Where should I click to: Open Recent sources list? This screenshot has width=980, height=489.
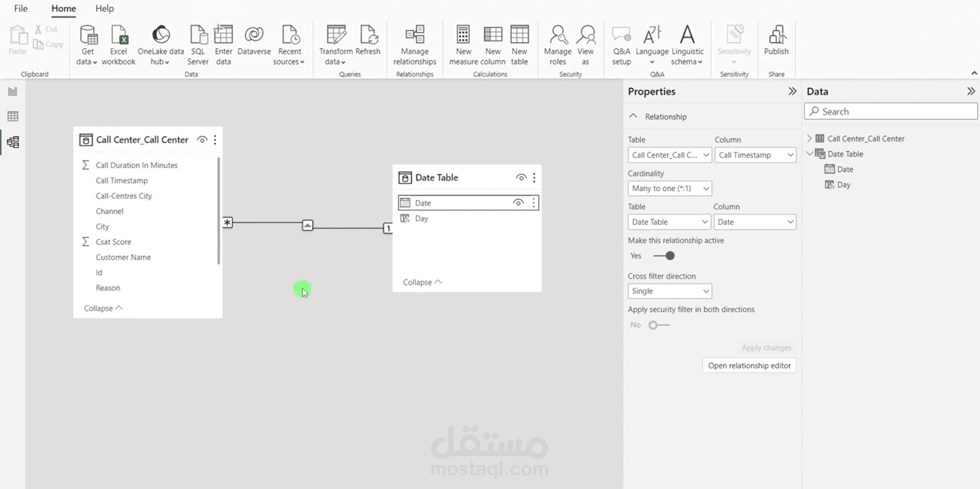pos(289,45)
